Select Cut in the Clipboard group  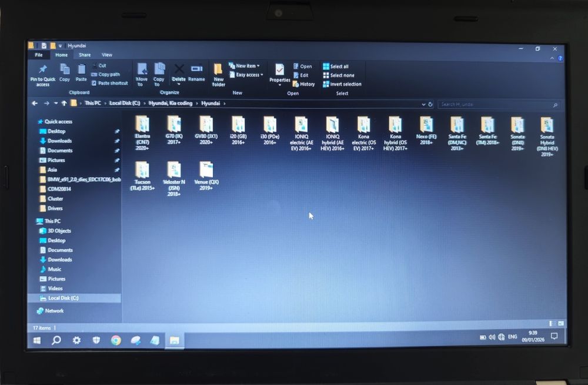coord(99,65)
